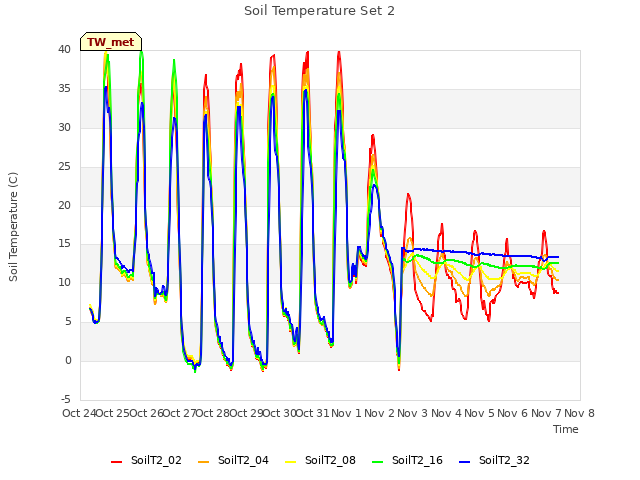Click the 25 y-axis tick label
The width and height of the screenshot is (640, 480).
(x=64, y=167)
